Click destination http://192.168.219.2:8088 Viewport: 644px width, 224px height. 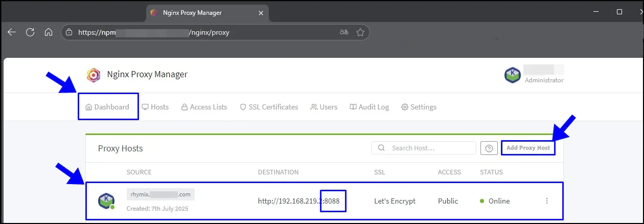coord(298,201)
